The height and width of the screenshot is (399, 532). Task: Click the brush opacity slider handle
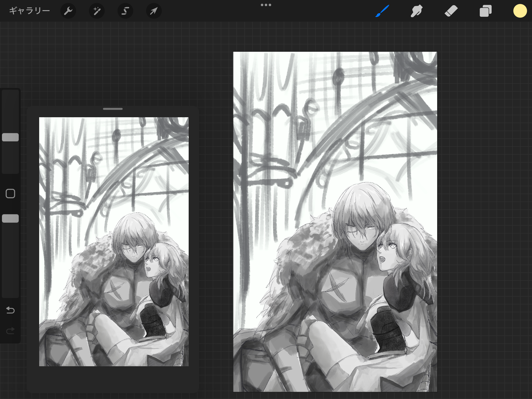pyautogui.click(x=10, y=218)
